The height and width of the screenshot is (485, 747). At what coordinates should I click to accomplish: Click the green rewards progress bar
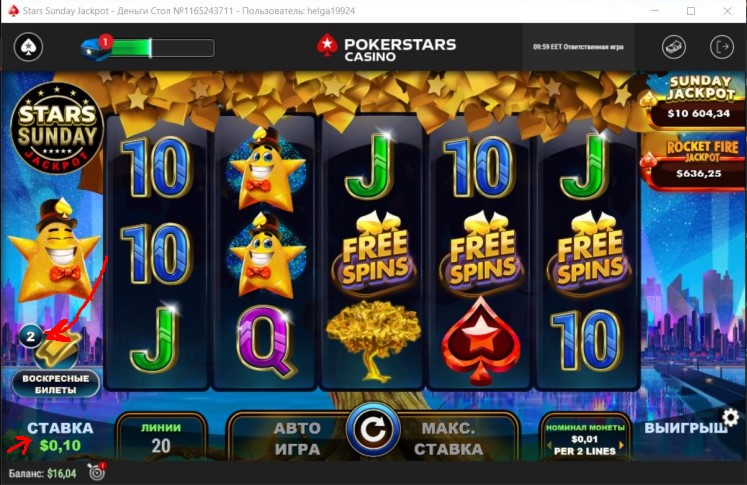click(162, 48)
